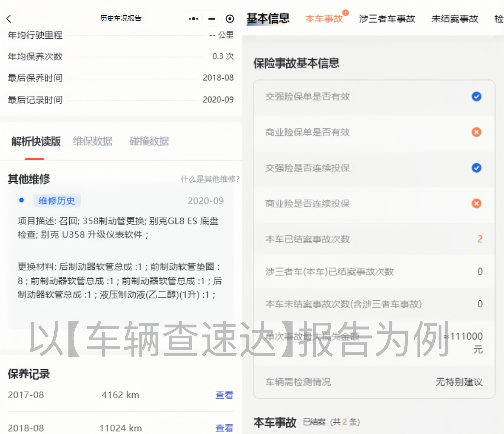
Task: Click the blue check for 交强险是否连续投保
Action: (476, 168)
